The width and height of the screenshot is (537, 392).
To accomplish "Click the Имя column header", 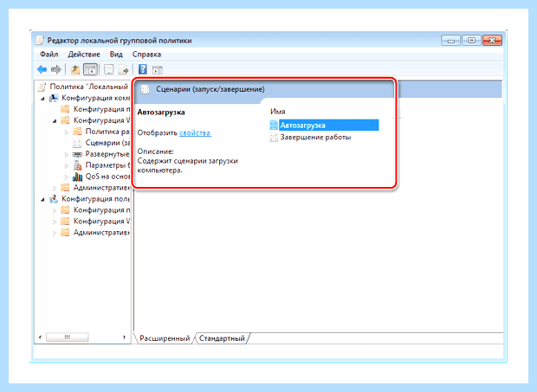I will click(278, 112).
